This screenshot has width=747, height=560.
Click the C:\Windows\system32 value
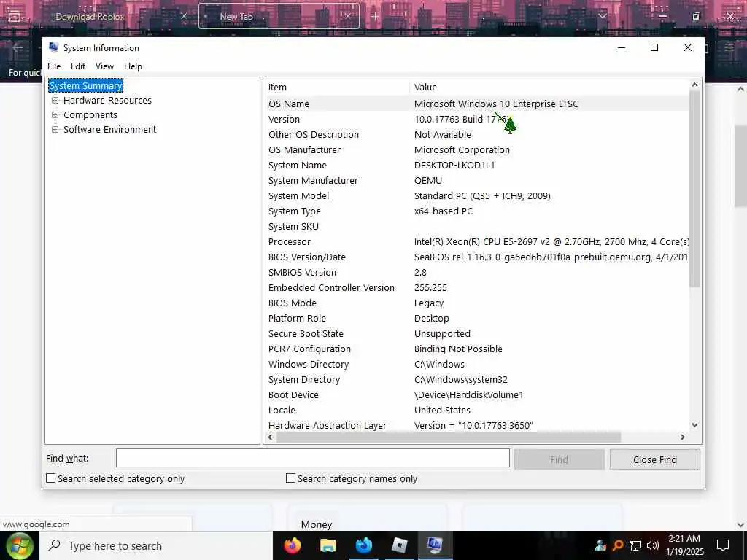pos(461,379)
